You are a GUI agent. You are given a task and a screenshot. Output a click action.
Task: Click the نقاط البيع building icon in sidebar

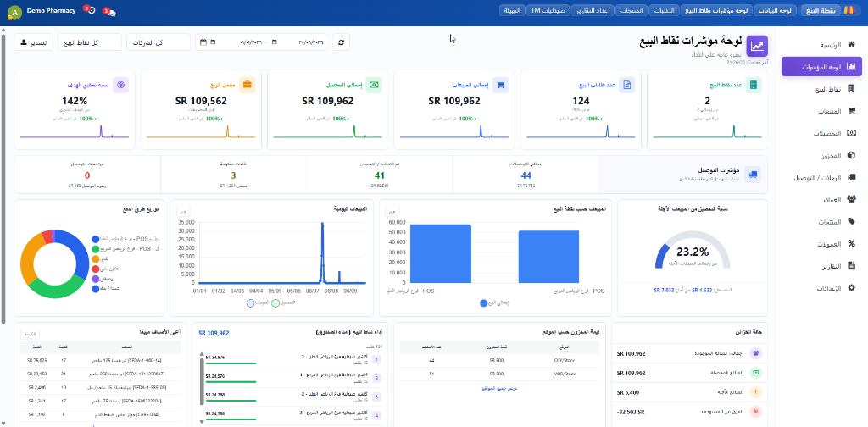click(851, 88)
